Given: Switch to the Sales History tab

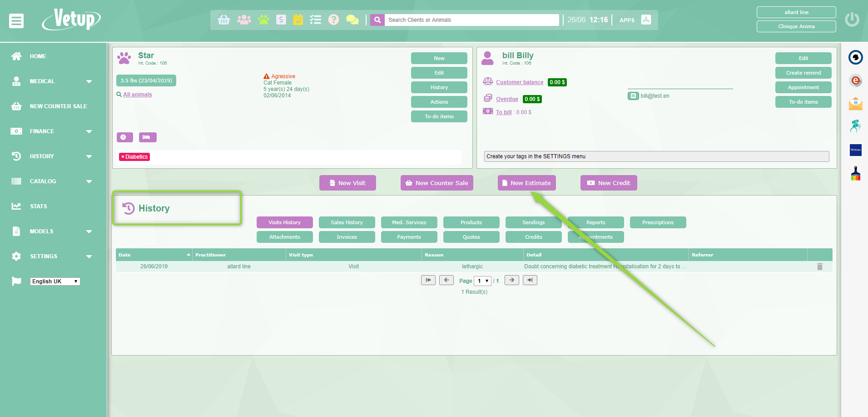Looking at the screenshot, I should [x=347, y=222].
